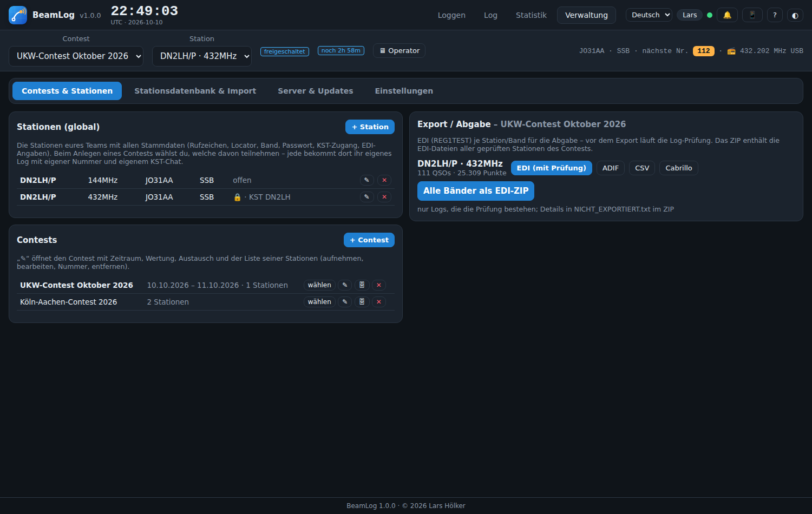Delete the DN2LH/P 432MHz station
812x514 pixels.
point(384,197)
